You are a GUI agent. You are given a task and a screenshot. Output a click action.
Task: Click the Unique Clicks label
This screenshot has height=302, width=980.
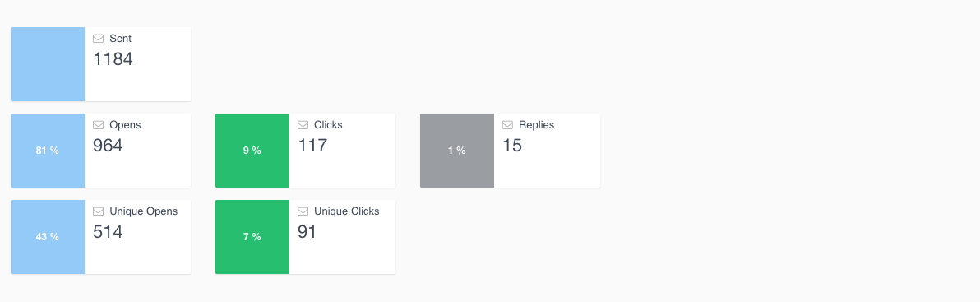347,211
